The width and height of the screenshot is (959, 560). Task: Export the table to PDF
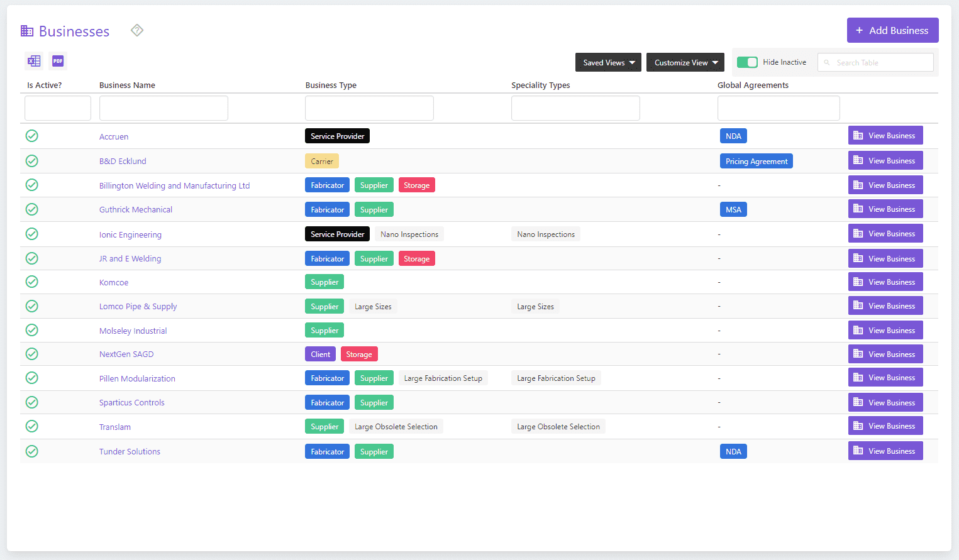point(57,61)
